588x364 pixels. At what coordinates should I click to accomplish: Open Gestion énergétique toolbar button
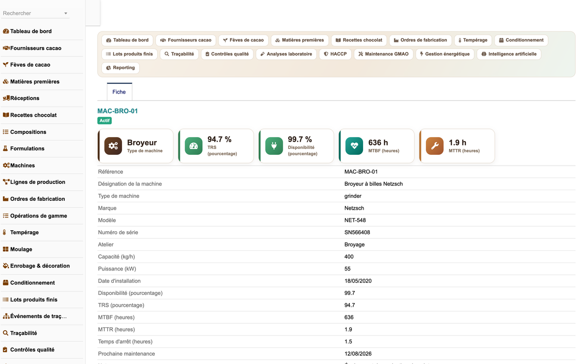click(445, 54)
